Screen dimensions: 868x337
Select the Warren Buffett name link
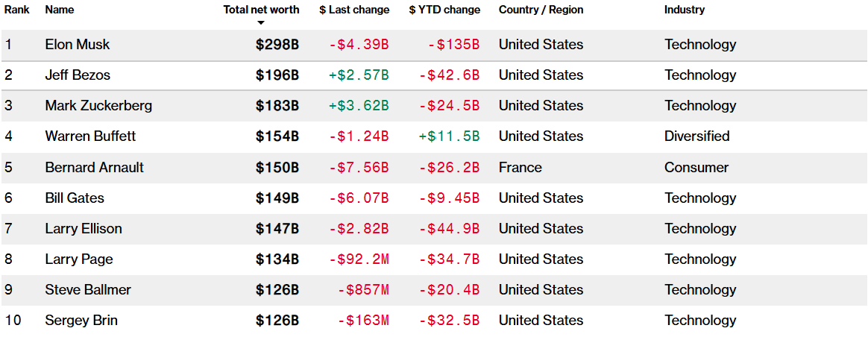(90, 136)
